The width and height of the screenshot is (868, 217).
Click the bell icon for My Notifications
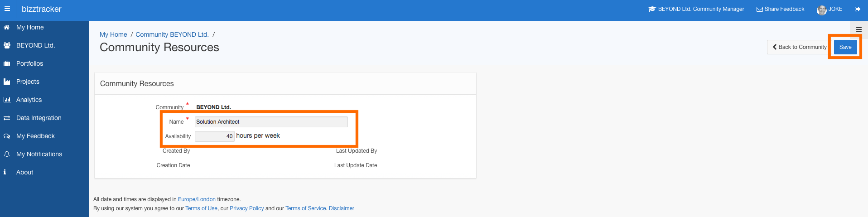click(7, 154)
